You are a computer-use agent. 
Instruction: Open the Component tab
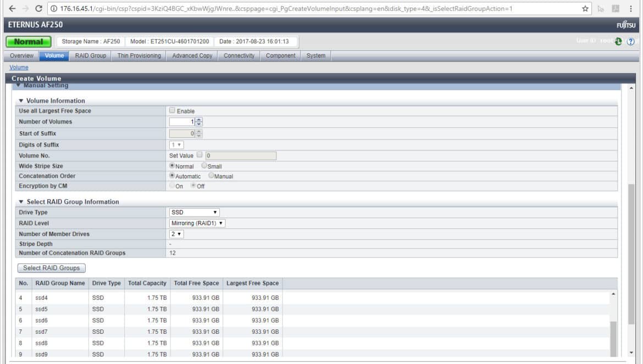tap(280, 55)
